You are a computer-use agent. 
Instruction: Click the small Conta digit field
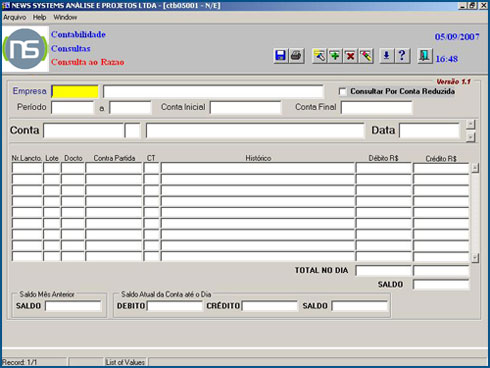click(x=132, y=130)
